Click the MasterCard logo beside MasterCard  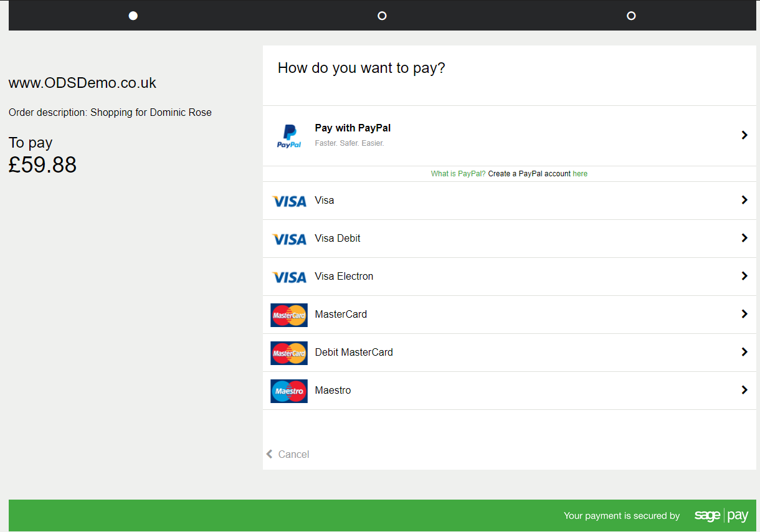click(289, 315)
